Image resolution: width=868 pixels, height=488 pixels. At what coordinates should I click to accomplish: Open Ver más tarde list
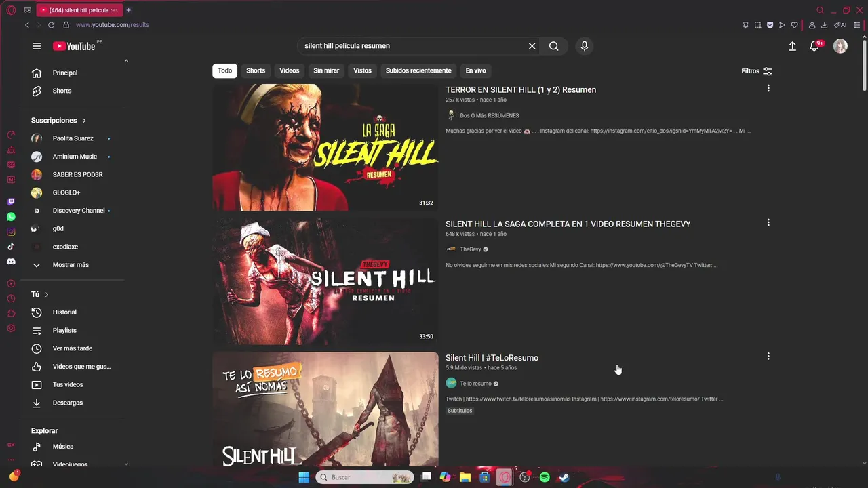(73, 348)
